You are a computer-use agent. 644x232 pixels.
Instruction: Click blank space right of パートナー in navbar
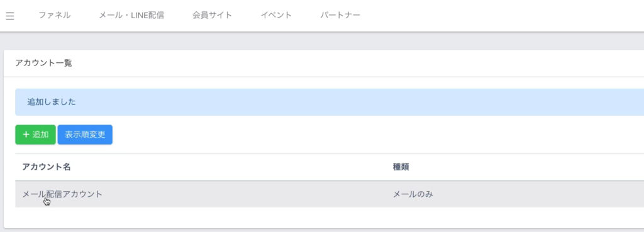click(x=493, y=16)
